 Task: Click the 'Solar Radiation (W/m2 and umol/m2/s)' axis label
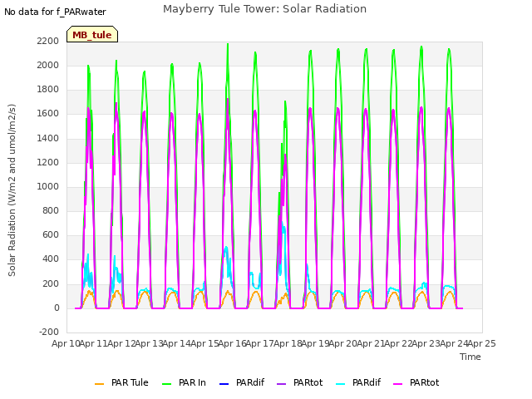[12, 190]
